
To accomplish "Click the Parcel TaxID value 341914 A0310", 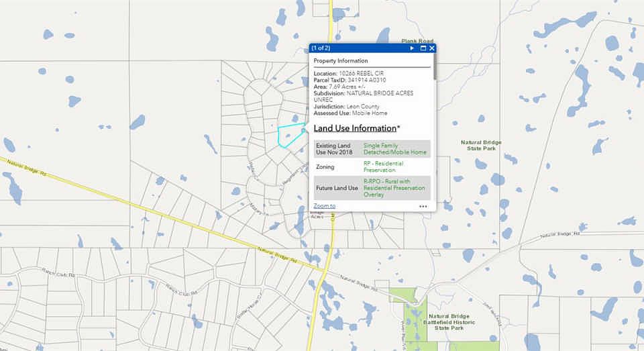I will [366, 80].
